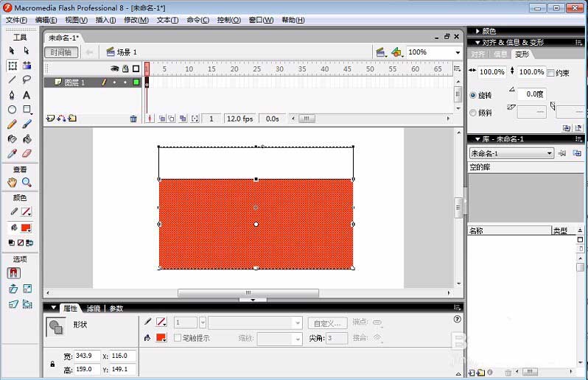Click 自定义 custom stroke button
588x380 pixels.
tap(327, 323)
